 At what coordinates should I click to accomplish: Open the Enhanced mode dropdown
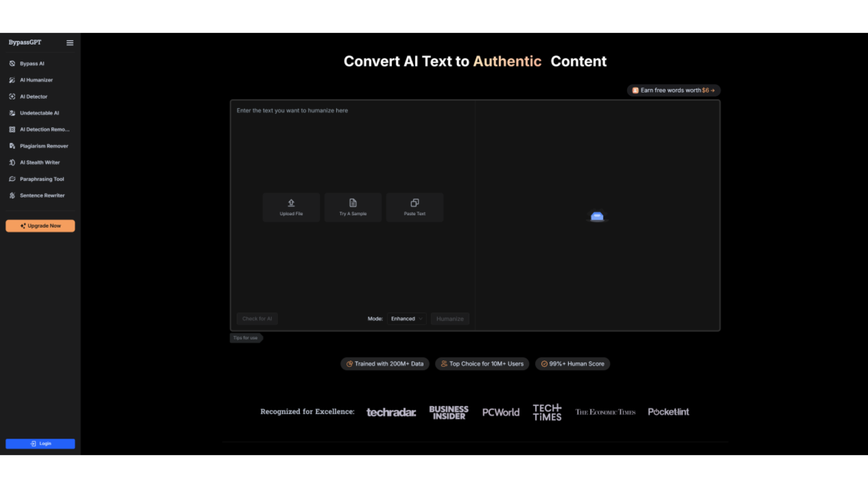(406, 319)
